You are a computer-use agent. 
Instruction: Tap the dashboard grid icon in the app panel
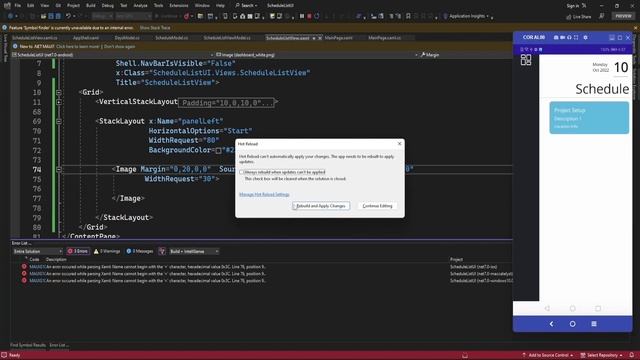[x=526, y=60]
